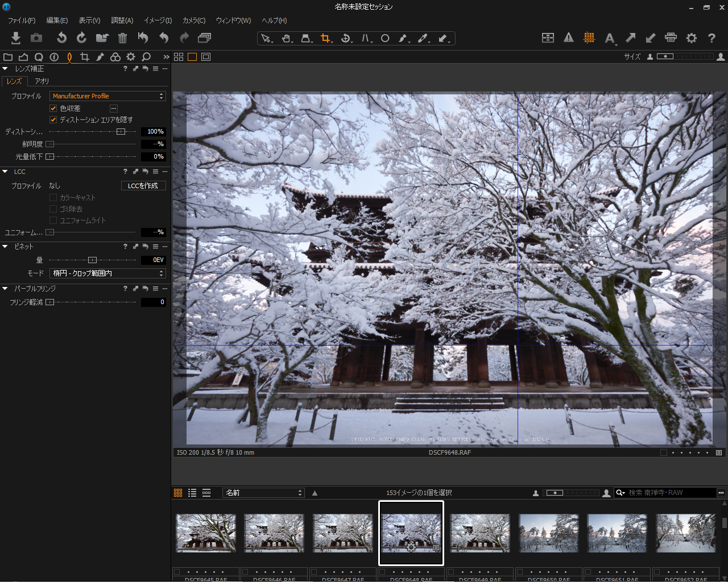Image resolution: width=728 pixels, height=582 pixels.
Task: Uncheck ディストーション エリアを隠す checkbox
Action: [x=53, y=119]
